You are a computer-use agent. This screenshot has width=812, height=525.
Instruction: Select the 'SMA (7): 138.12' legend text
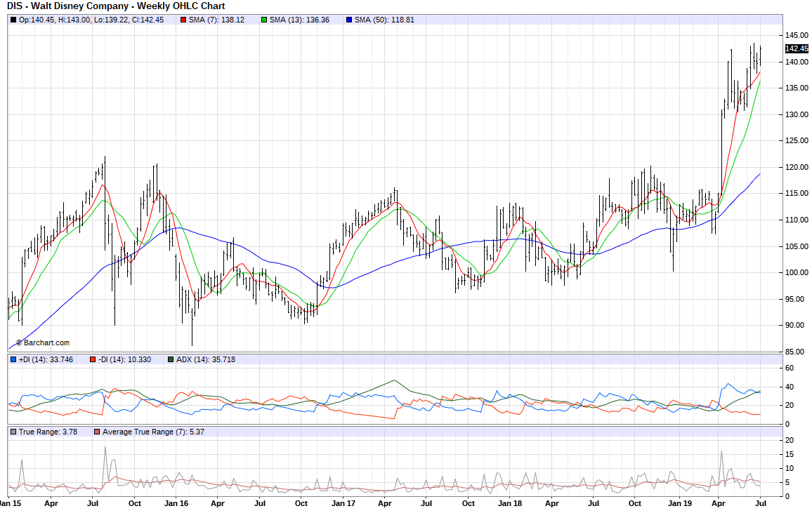coord(216,20)
